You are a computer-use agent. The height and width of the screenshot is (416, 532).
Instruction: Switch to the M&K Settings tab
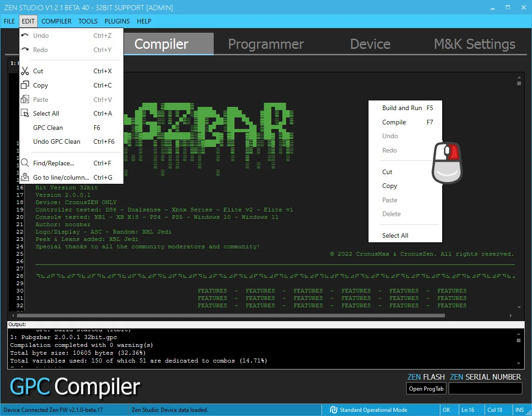pyautogui.click(x=475, y=44)
